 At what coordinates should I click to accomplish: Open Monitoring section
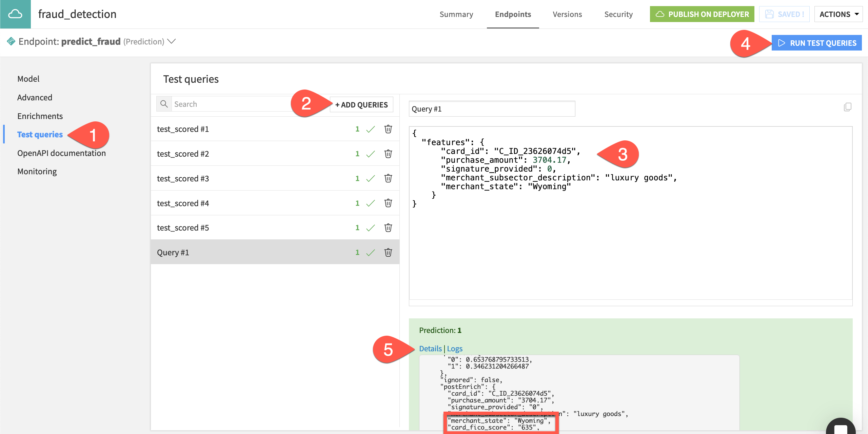pyautogui.click(x=37, y=171)
